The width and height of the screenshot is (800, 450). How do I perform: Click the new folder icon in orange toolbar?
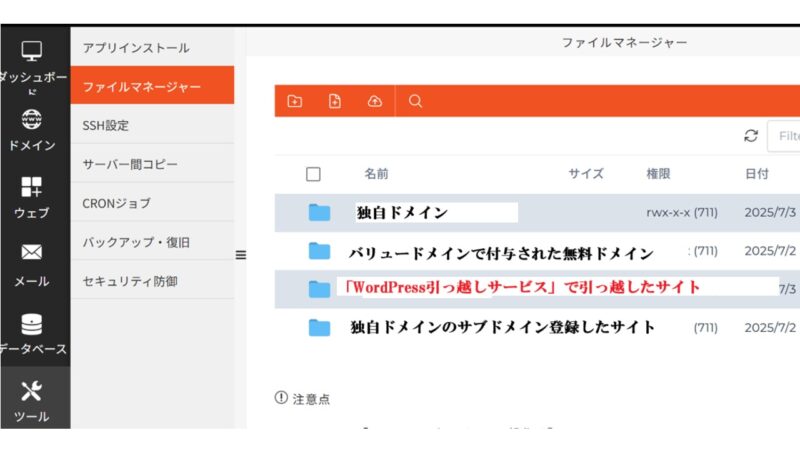pyautogui.click(x=294, y=101)
